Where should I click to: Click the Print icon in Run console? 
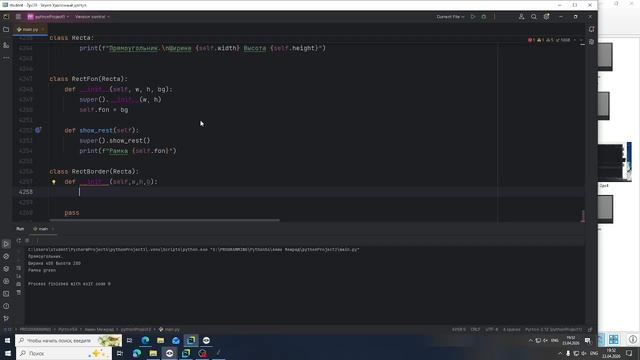click(19, 284)
